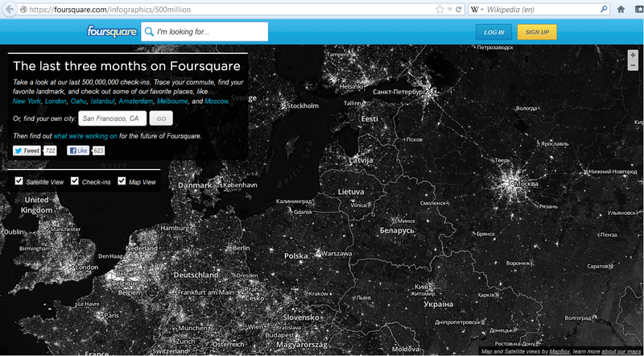
Task: Click the Москва label on map
Action: (x=526, y=184)
